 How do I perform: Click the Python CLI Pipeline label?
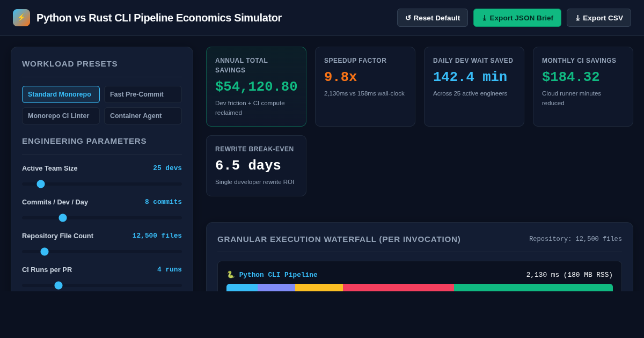[278, 275]
